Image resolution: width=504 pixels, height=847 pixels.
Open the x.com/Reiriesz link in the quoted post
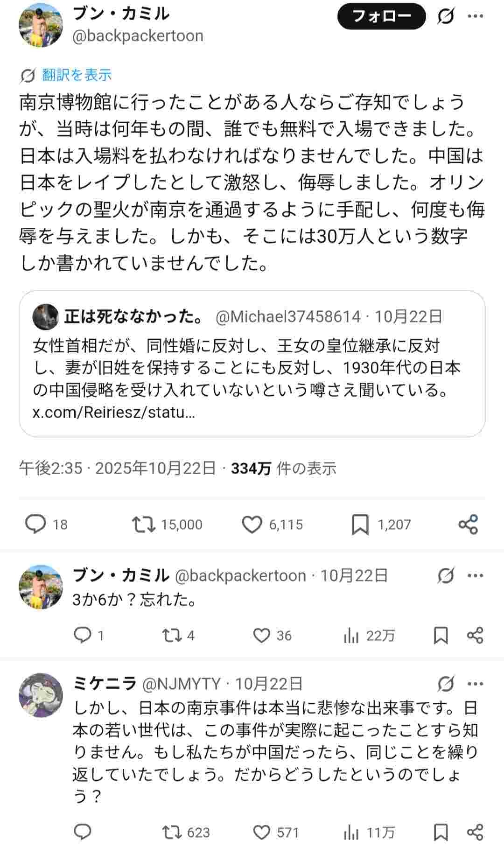click(114, 413)
